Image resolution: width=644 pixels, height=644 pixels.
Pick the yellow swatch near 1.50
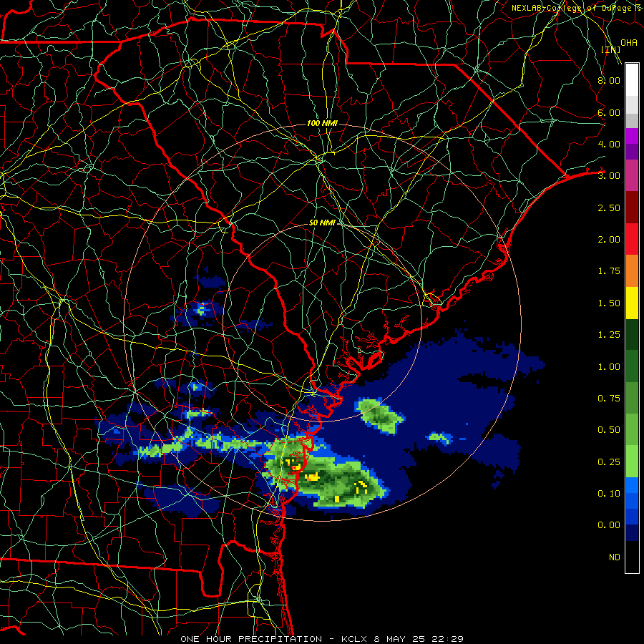[632, 303]
